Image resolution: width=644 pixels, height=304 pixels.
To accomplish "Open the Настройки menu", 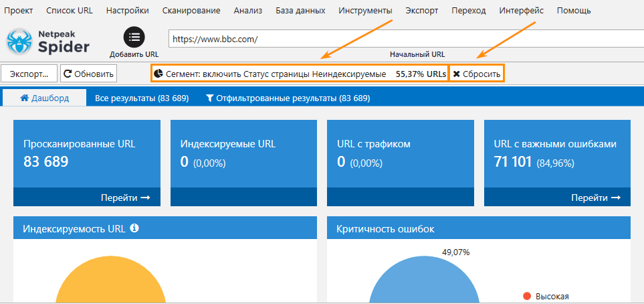I will 127,11.
